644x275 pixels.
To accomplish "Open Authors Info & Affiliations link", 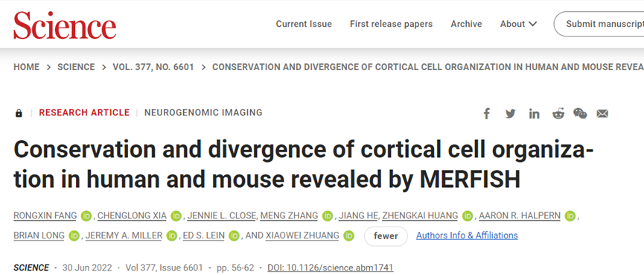I will tap(467, 236).
